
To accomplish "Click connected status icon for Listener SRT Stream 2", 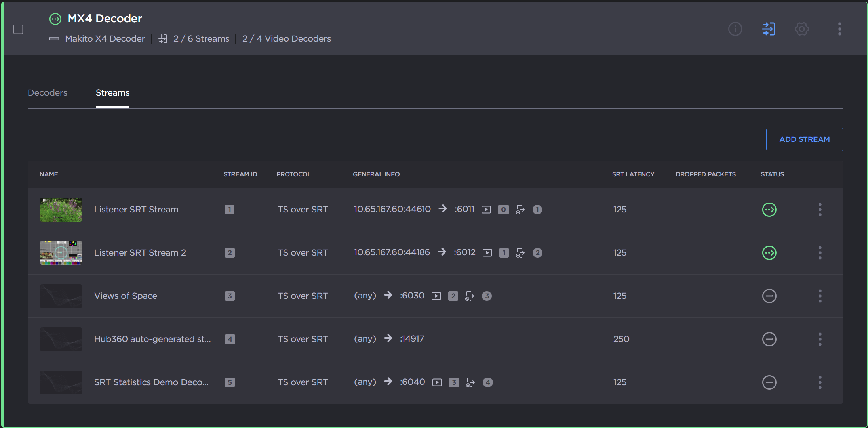I will tap(769, 253).
